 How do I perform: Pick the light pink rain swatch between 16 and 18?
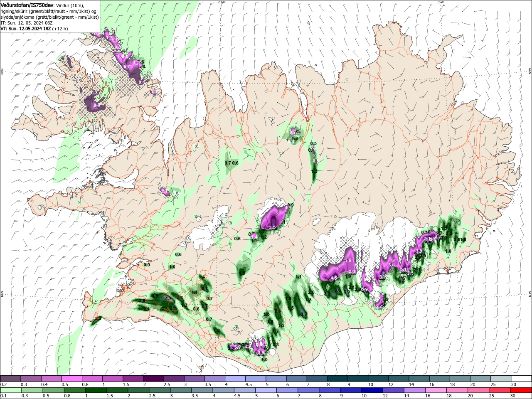click(x=436, y=390)
